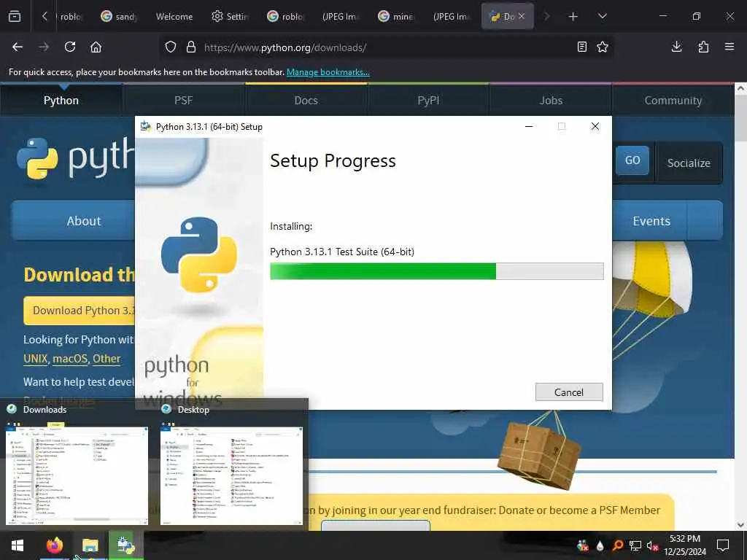The height and width of the screenshot is (560, 747).
Task: Click the Manage bookmarks link
Action: (x=328, y=72)
